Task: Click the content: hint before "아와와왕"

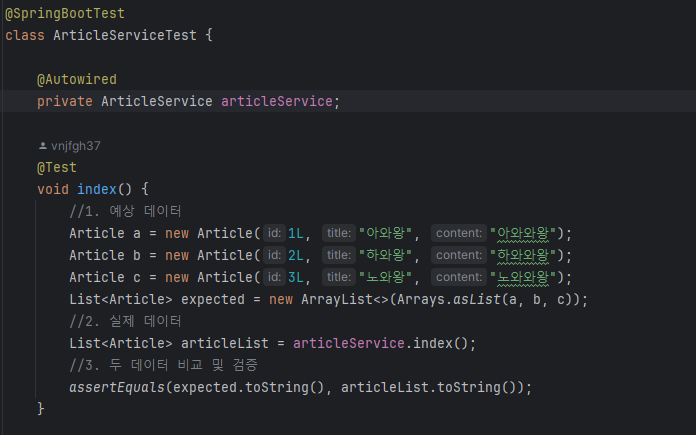Action: coord(459,233)
